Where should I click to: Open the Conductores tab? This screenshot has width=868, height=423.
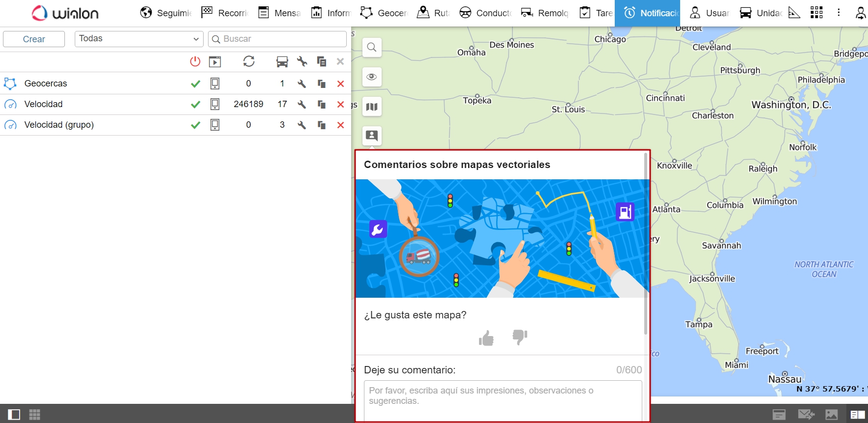point(485,13)
